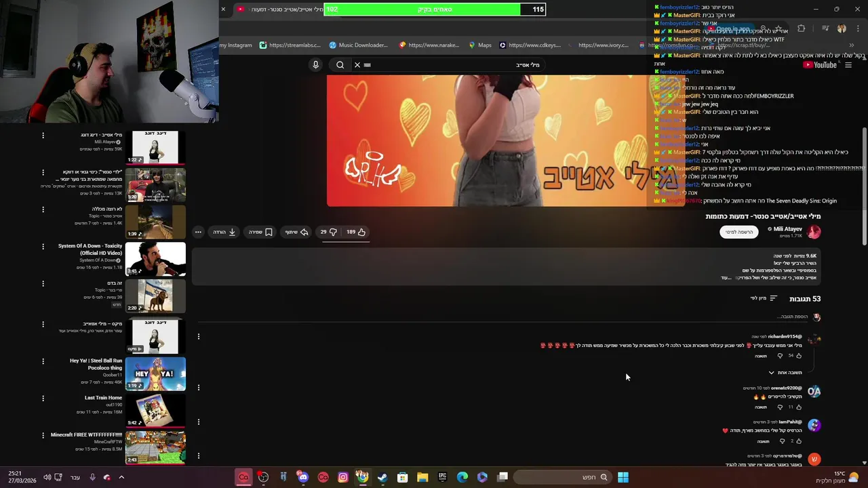Open the my Instagram bookmark
The width and height of the screenshot is (868, 488).
point(235,45)
